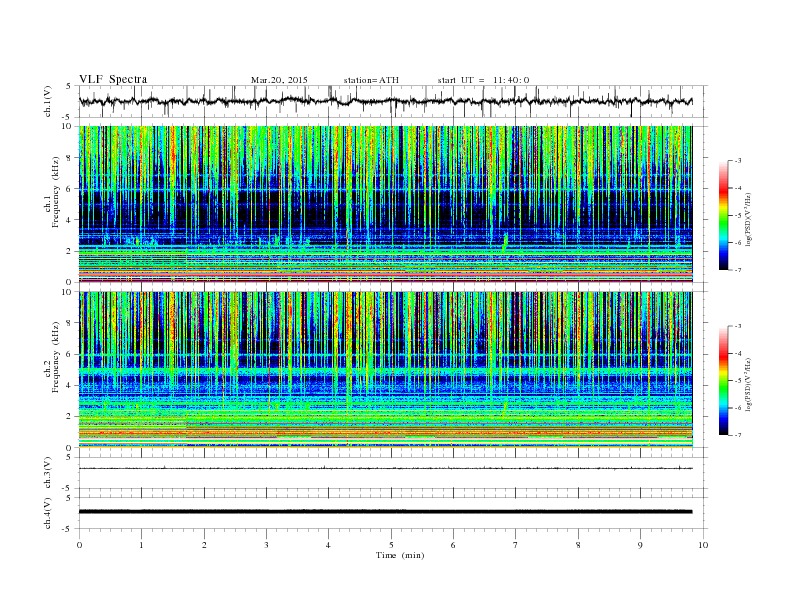This screenshot has height=612, width=792.
Task: Click time axis tick label "4"
Action: click(x=328, y=545)
